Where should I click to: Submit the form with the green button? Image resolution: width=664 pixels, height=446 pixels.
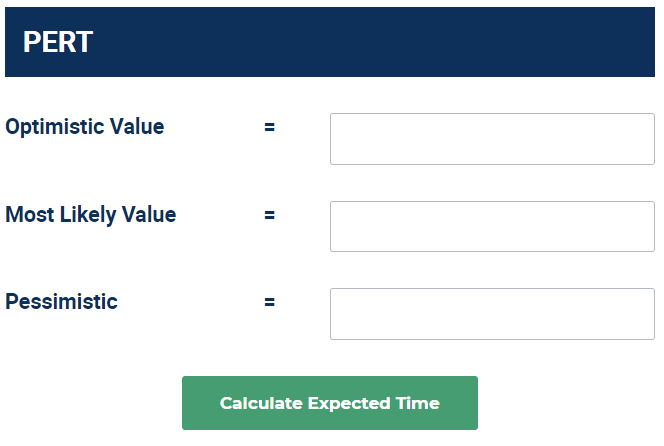330,403
